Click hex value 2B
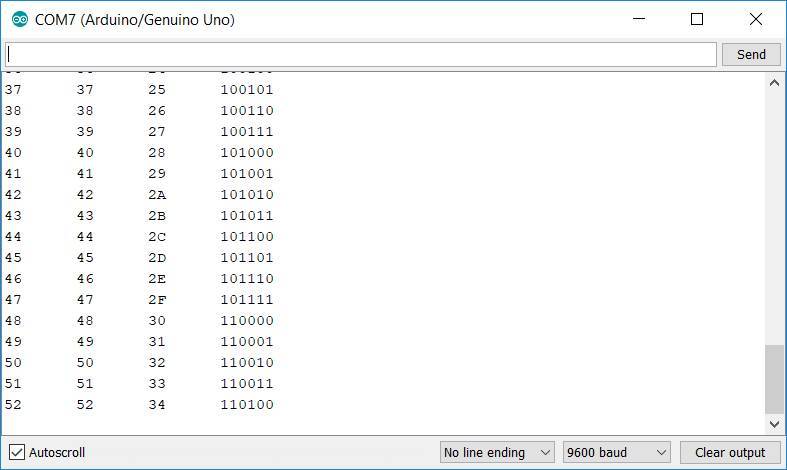Image resolution: width=787 pixels, height=470 pixels. tap(157, 216)
